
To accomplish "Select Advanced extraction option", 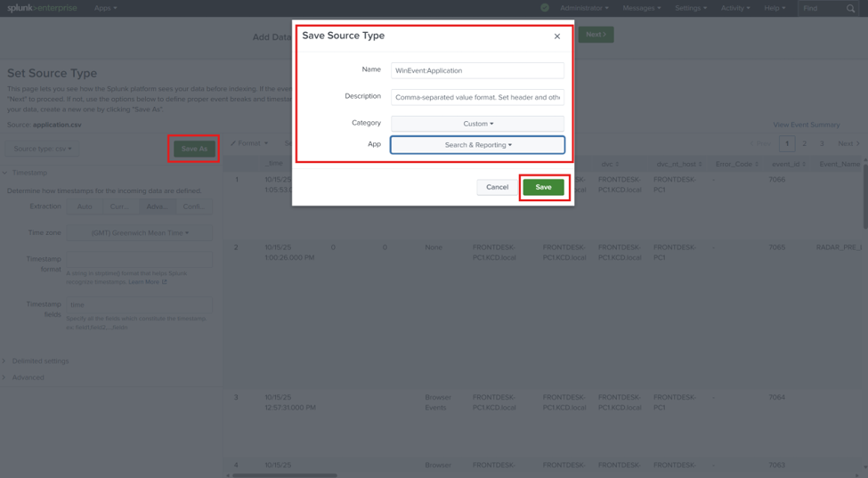I will (158, 207).
